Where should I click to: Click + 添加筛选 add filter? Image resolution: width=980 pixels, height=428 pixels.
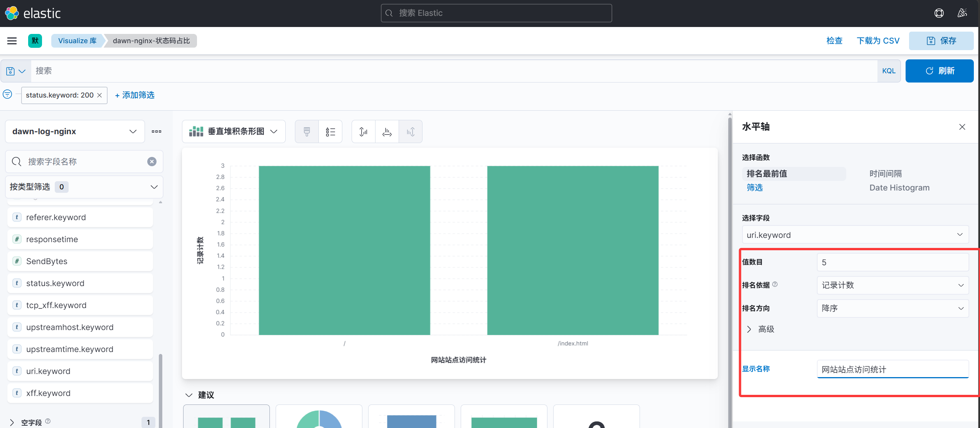tap(135, 95)
